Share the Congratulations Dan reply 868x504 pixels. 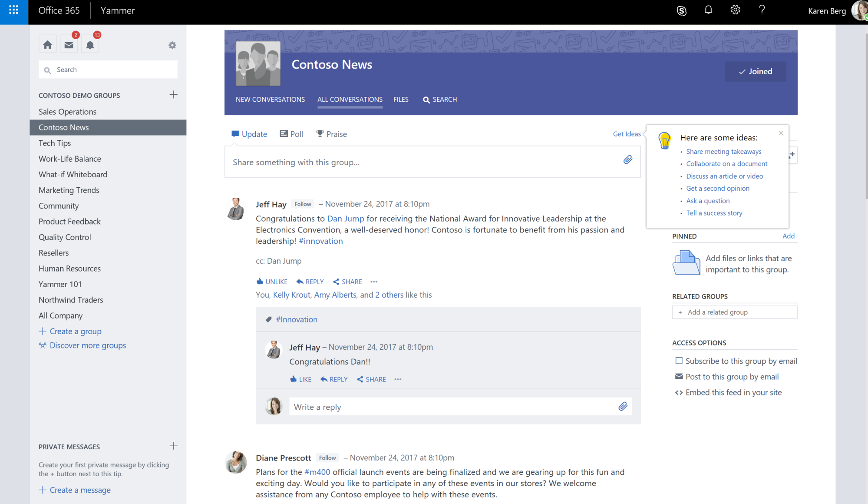pos(371,379)
